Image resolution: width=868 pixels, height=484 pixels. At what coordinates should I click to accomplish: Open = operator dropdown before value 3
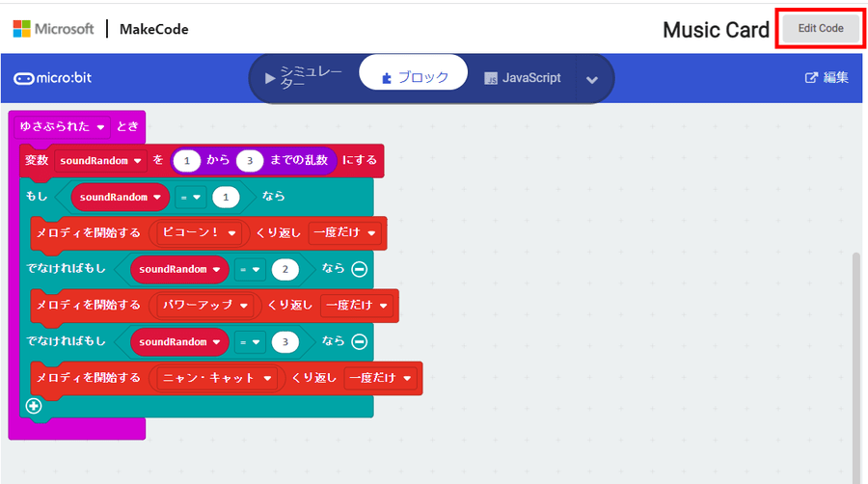[x=250, y=342]
